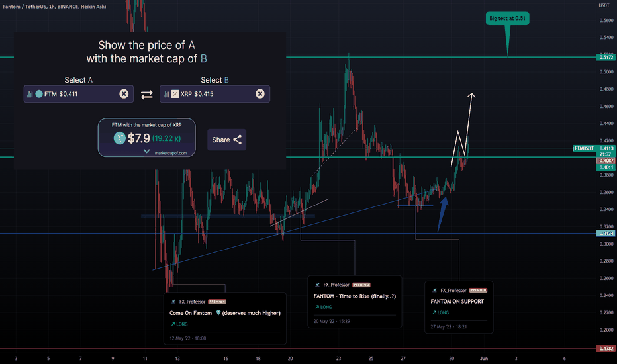Click the 0.3124 price label on axis

point(606,234)
